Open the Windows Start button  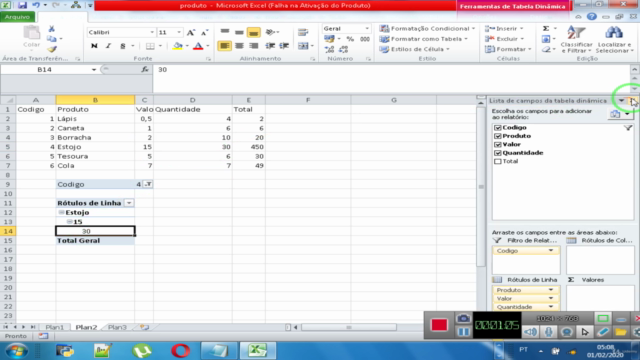click(17, 351)
